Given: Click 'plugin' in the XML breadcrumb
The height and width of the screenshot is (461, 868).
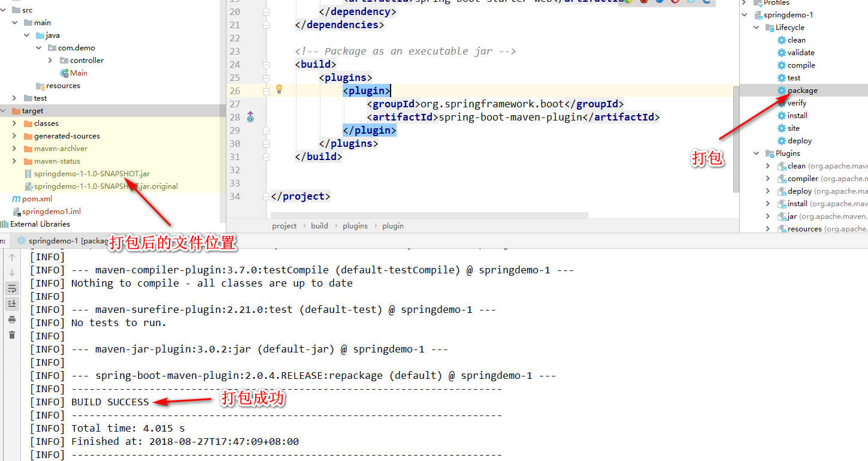Looking at the screenshot, I should [393, 226].
